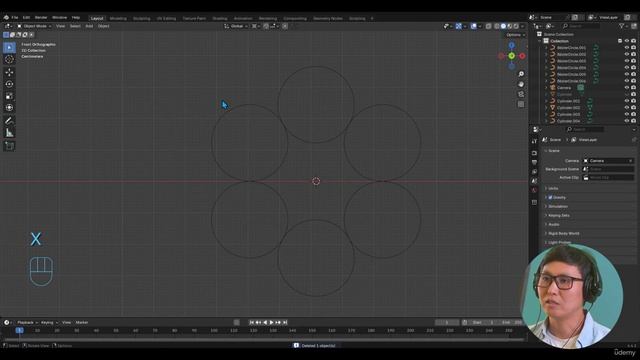Select the Annotate pencil tool
The width and height of the screenshot is (640, 360).
(9, 121)
